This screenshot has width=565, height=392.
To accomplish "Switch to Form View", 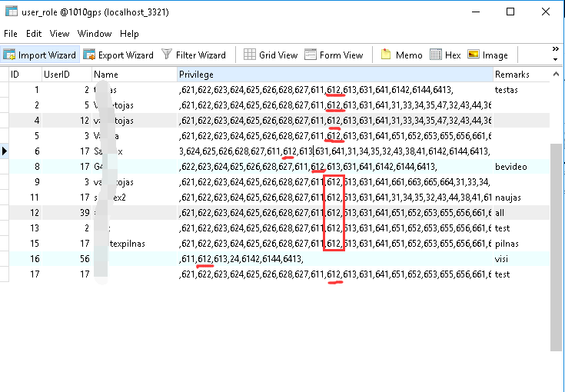I will (334, 55).
